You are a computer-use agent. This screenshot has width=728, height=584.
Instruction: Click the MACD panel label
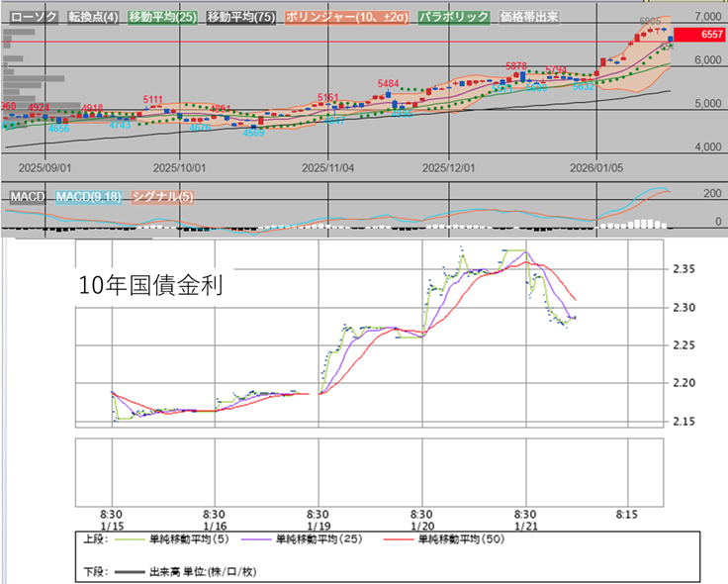(27, 197)
